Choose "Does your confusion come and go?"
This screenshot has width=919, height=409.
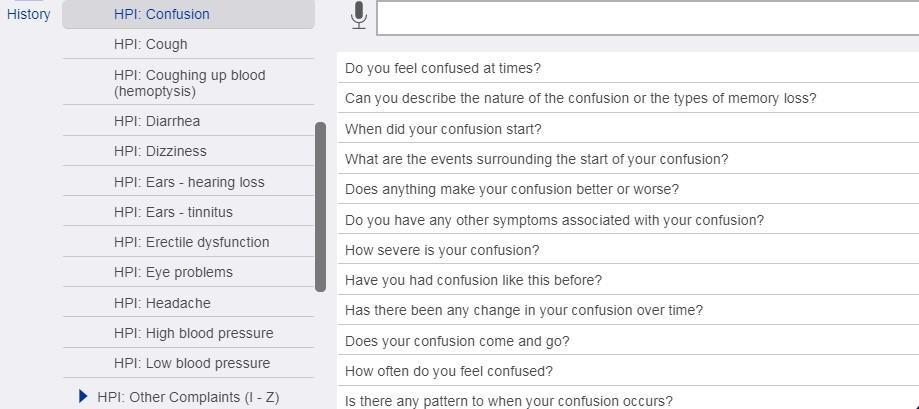coord(457,341)
